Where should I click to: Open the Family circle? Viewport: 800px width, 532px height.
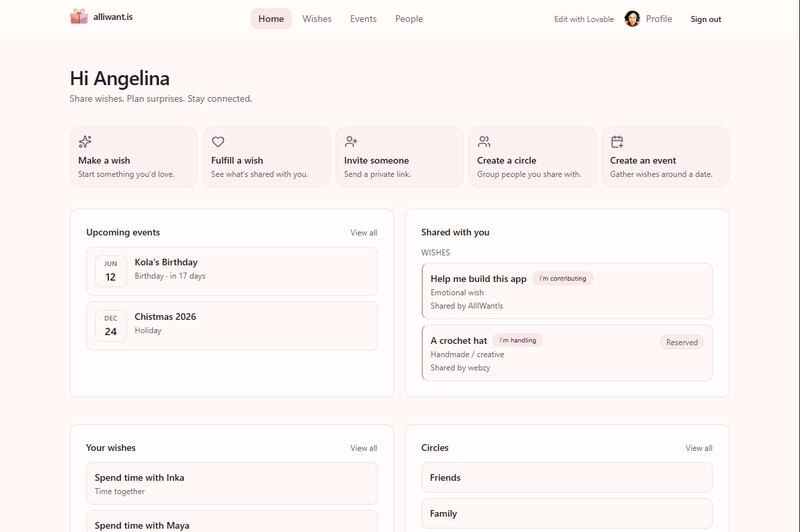coord(567,513)
